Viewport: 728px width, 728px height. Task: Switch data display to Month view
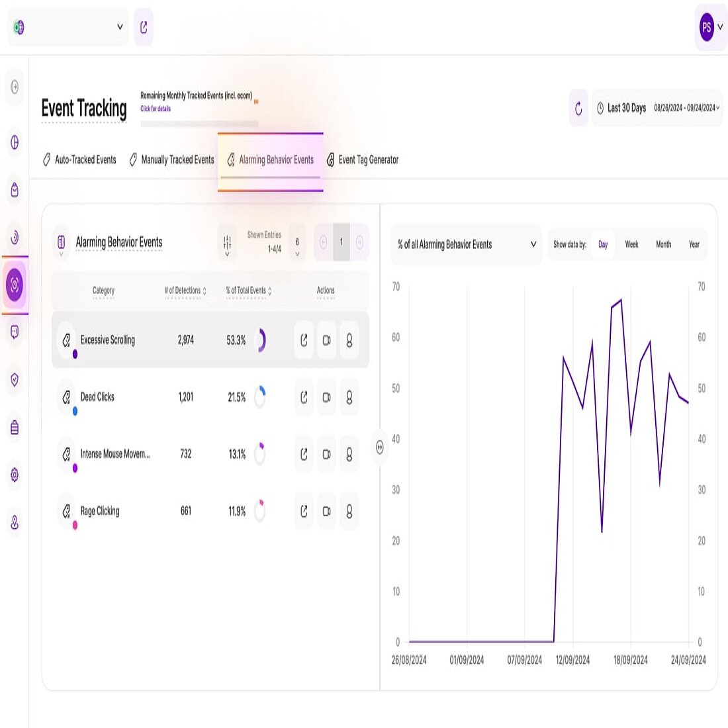pyautogui.click(x=663, y=244)
